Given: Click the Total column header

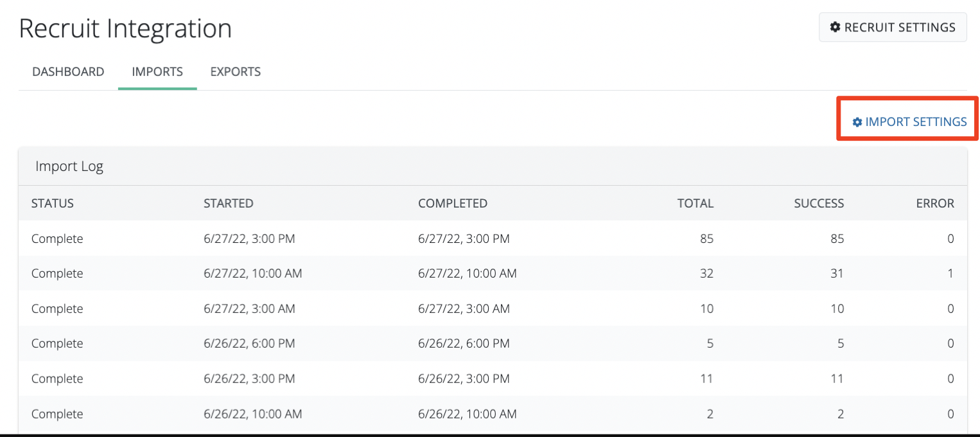Looking at the screenshot, I should 695,204.
